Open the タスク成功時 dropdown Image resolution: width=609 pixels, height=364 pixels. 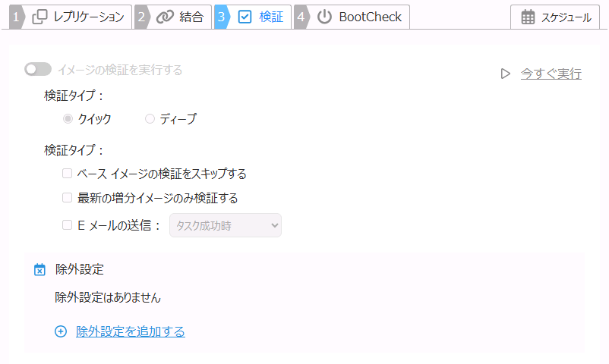226,224
